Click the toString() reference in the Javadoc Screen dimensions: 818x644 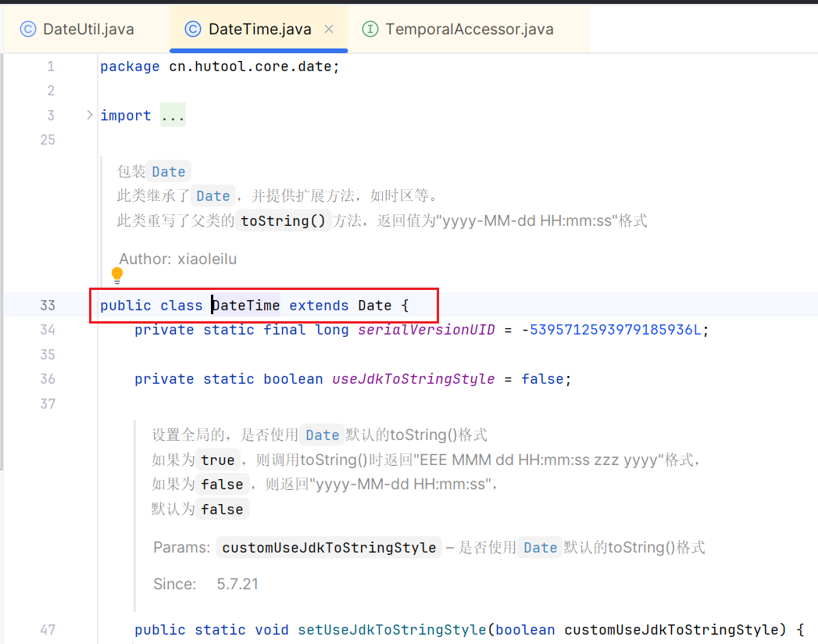[x=283, y=220]
